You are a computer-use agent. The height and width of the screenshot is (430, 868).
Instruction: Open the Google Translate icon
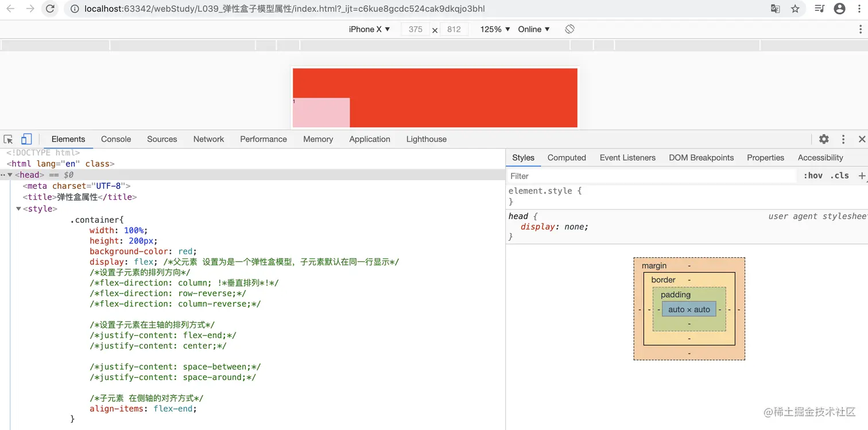tap(775, 9)
